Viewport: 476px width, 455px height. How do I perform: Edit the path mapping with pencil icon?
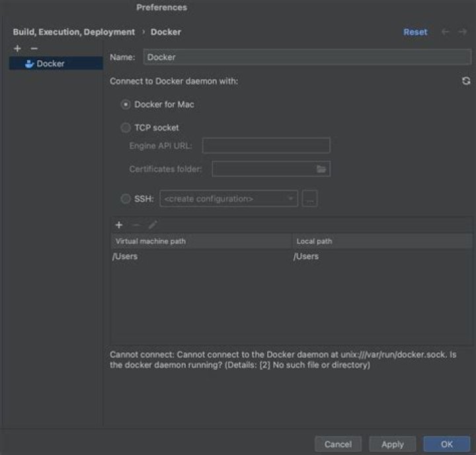click(153, 225)
